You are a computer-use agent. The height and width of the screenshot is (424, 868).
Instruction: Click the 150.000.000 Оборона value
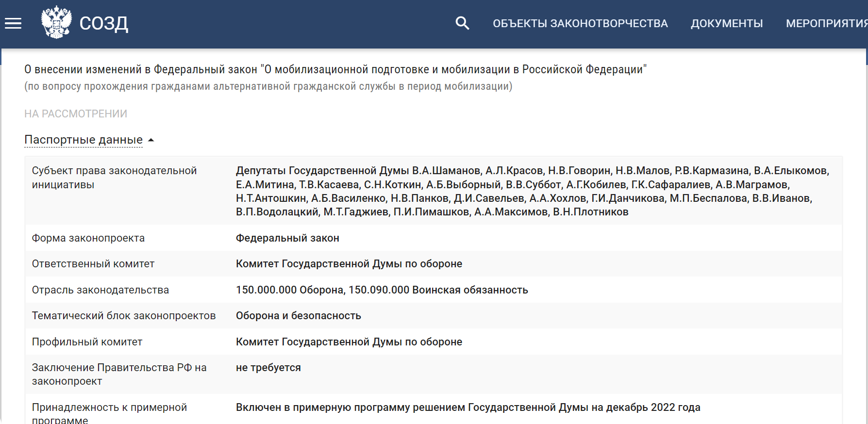click(x=382, y=290)
